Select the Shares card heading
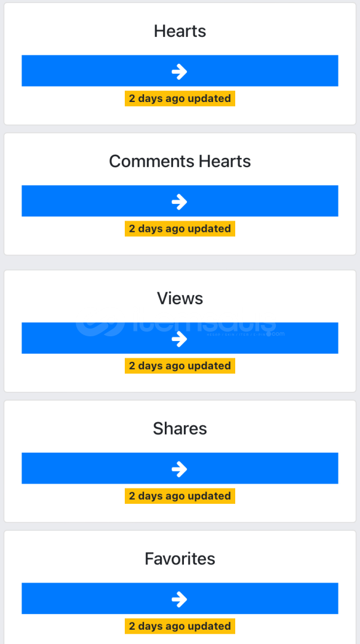Viewport: 360px width, 644px height. tap(180, 428)
